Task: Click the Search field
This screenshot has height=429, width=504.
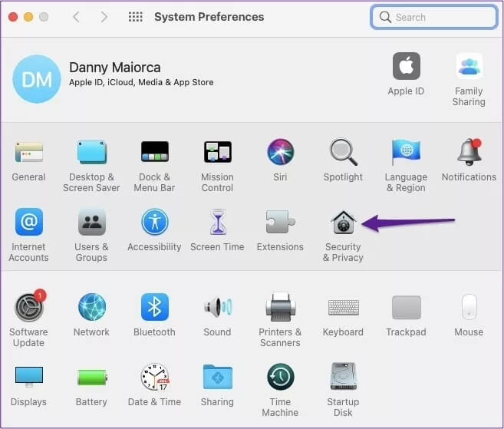Action: [x=434, y=17]
